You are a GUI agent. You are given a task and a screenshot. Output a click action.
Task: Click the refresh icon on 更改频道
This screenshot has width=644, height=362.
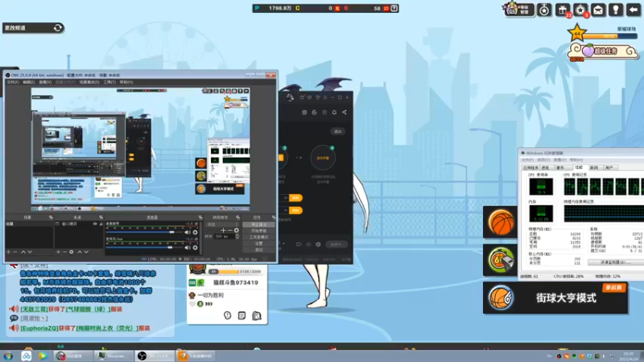[x=58, y=28]
